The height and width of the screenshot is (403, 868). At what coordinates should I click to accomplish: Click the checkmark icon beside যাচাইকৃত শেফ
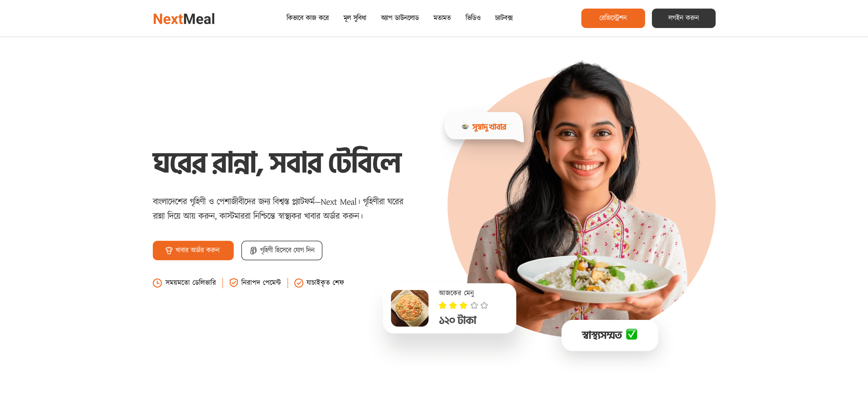click(299, 283)
